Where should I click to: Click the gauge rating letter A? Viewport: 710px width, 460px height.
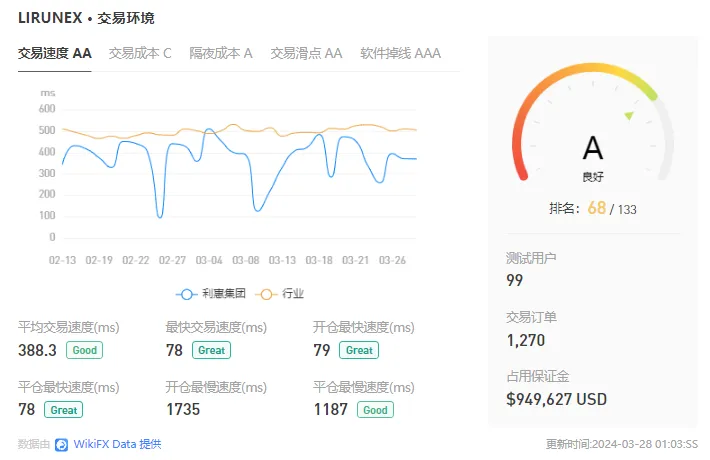click(x=593, y=148)
